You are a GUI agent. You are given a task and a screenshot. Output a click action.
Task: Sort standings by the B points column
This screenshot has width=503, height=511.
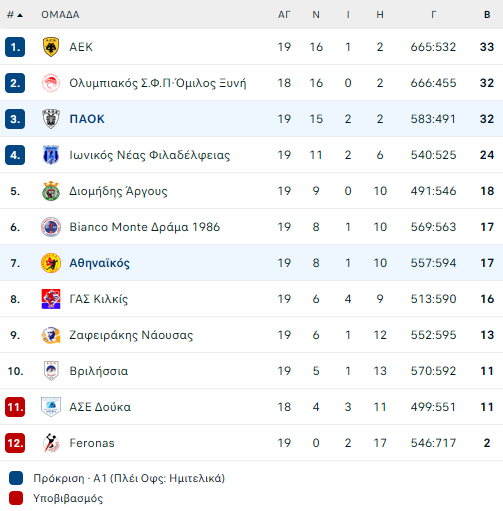point(487,15)
